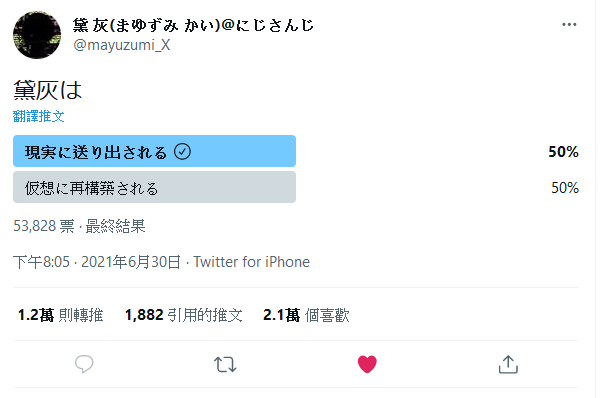
Task: View the 2.1萬 個喜歡 likes list
Action: [x=306, y=315]
